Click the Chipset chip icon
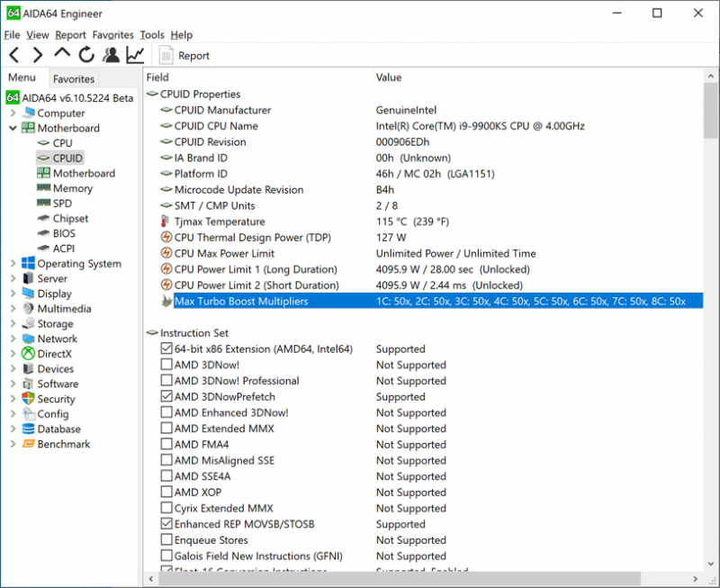 tap(43, 218)
